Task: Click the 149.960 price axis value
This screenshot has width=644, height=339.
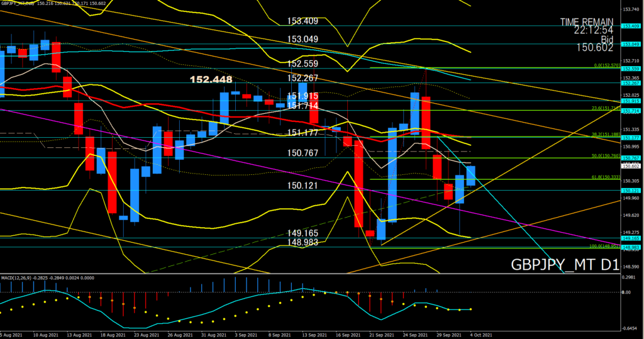Action: pyautogui.click(x=630, y=198)
